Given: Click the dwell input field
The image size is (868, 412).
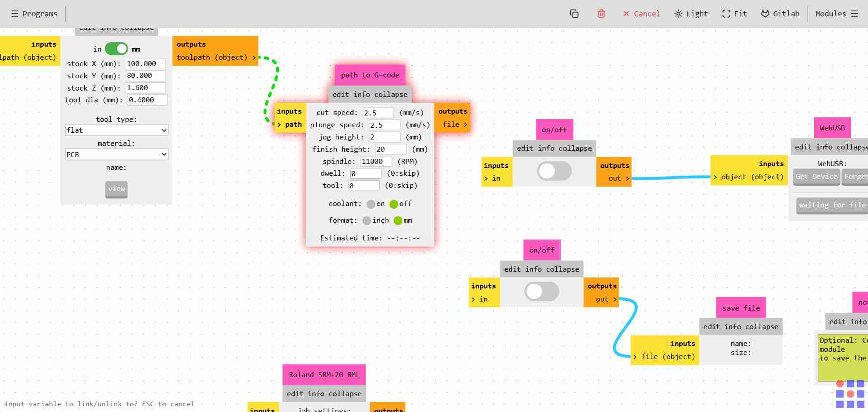Looking at the screenshot, I should (x=366, y=173).
